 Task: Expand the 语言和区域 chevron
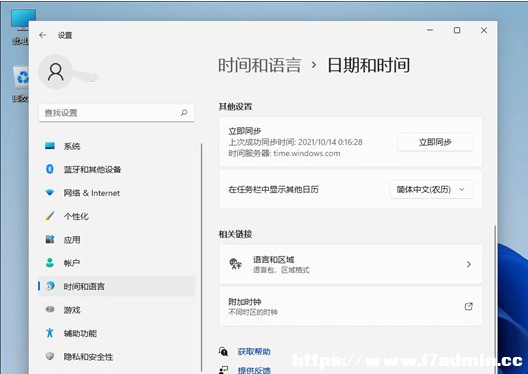point(468,264)
